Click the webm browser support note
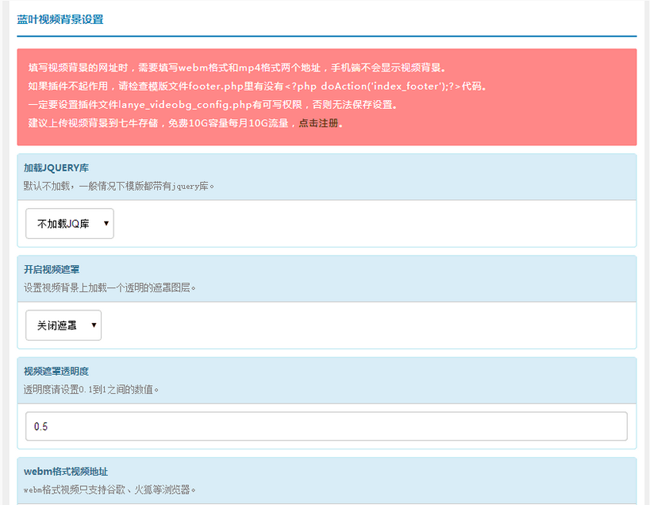Viewport: 650px width, 505px height. point(110,490)
